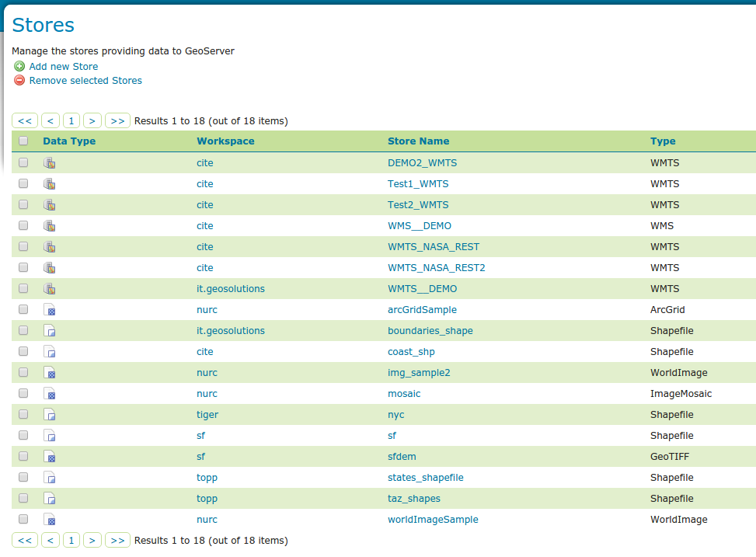Check the checkbox for the coast_shp row
The height and width of the screenshot is (557, 756).
coord(23,351)
